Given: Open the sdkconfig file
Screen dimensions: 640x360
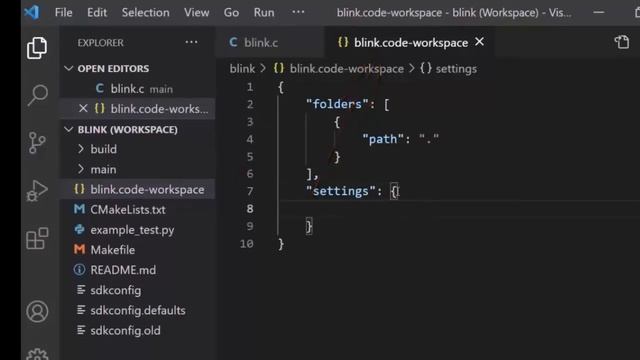Looking at the screenshot, I should 116,290.
